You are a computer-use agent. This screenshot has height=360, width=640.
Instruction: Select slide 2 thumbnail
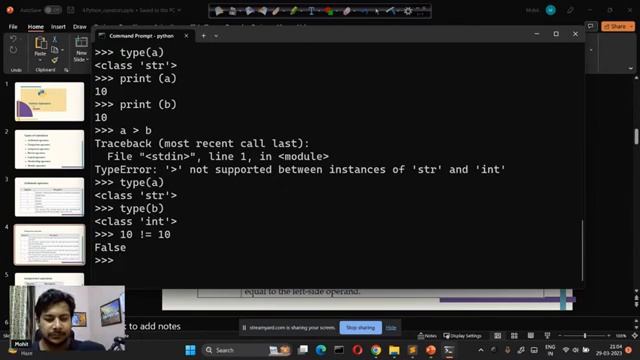(49, 149)
